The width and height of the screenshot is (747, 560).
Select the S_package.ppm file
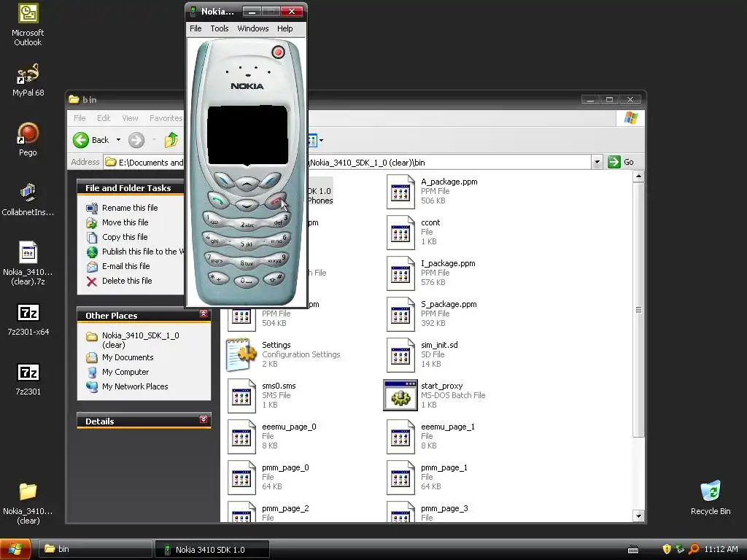point(432,314)
